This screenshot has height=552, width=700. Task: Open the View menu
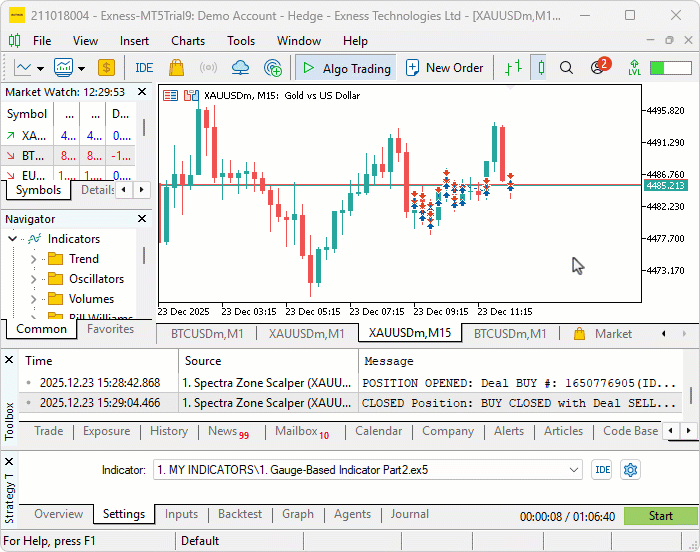click(85, 41)
